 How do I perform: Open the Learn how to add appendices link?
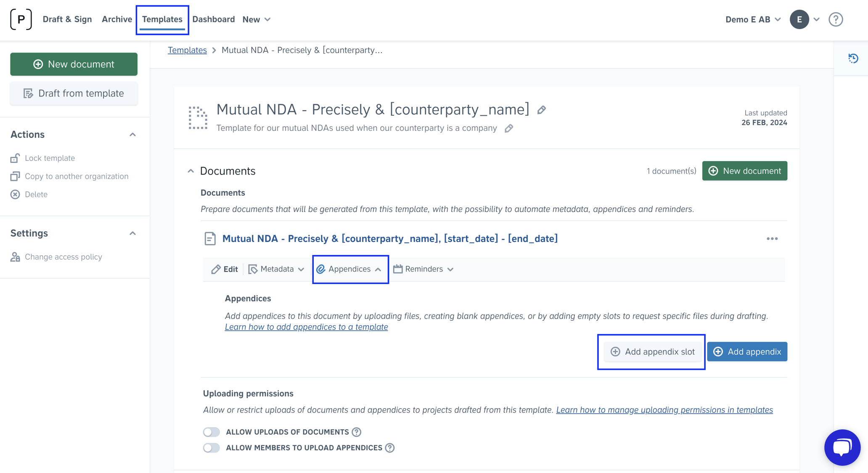coord(307,327)
